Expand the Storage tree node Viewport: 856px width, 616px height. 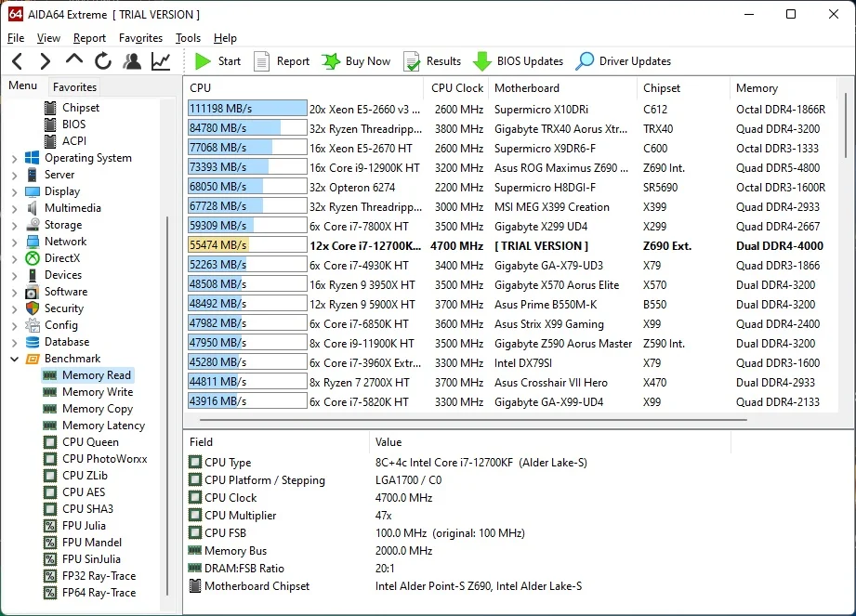[x=15, y=226]
